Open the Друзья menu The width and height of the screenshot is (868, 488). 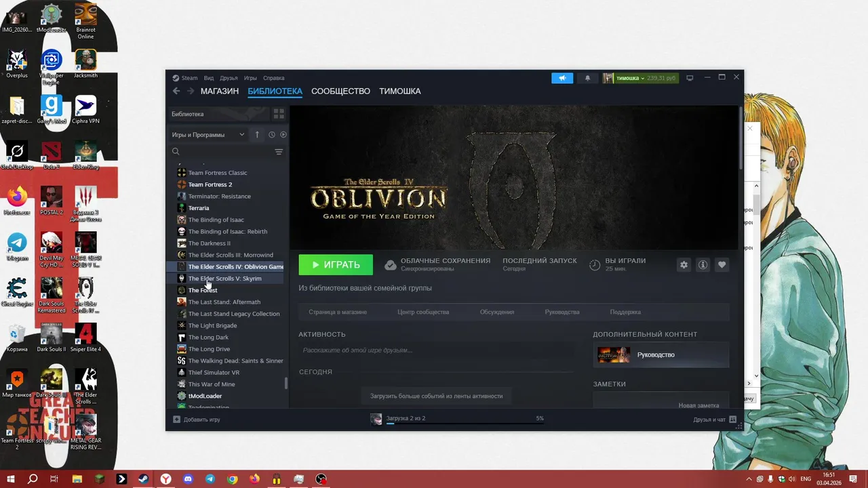(x=229, y=78)
